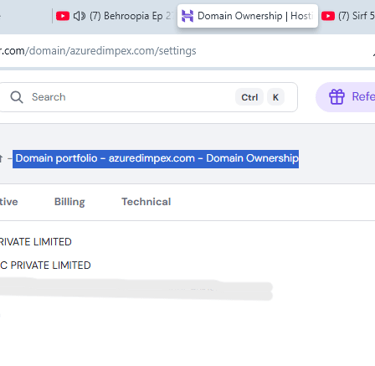Select the Domain Ownership | Hostinger browser tab

click(x=247, y=16)
